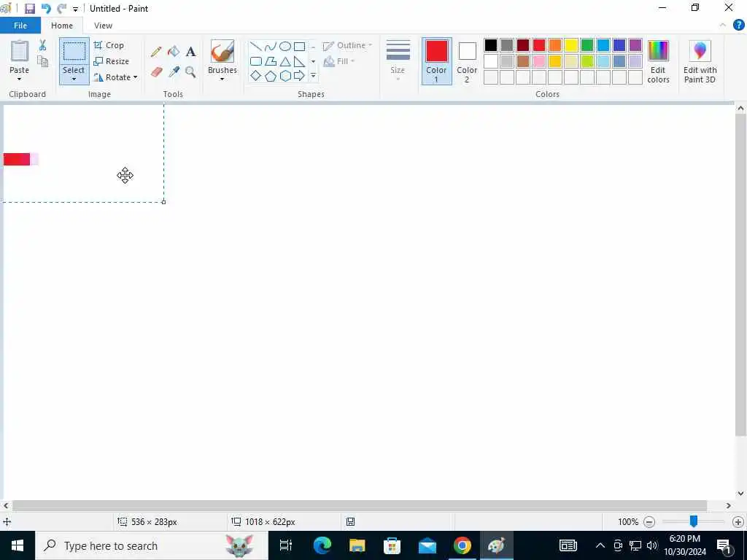This screenshot has width=747, height=560.
Task: Click the Resize button
Action: click(x=112, y=61)
